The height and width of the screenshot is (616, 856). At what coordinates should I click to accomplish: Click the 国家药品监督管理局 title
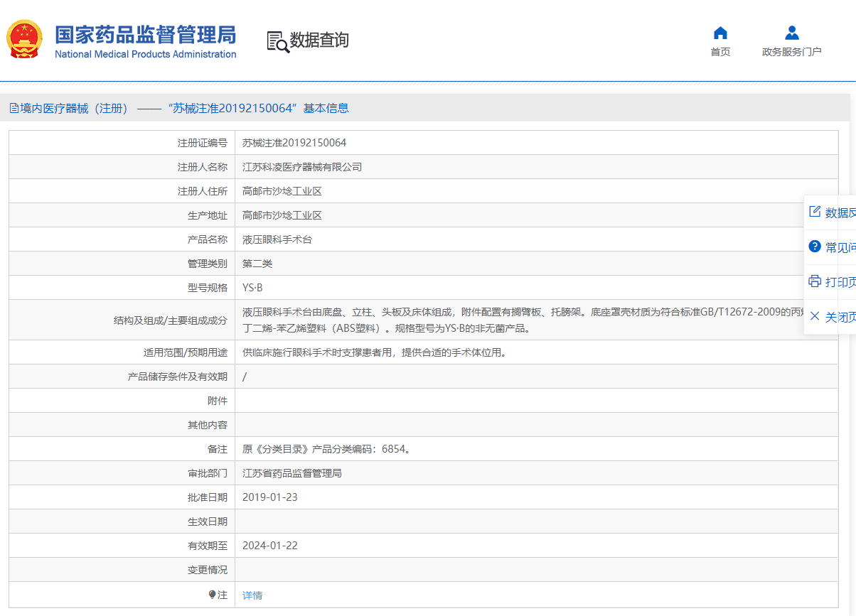(145, 35)
